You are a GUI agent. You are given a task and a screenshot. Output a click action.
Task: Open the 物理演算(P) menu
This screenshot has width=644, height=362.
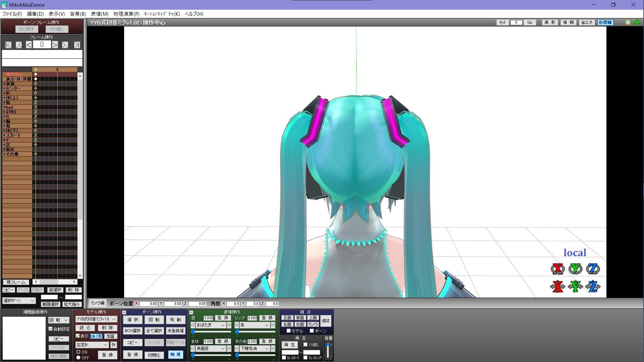(x=126, y=14)
